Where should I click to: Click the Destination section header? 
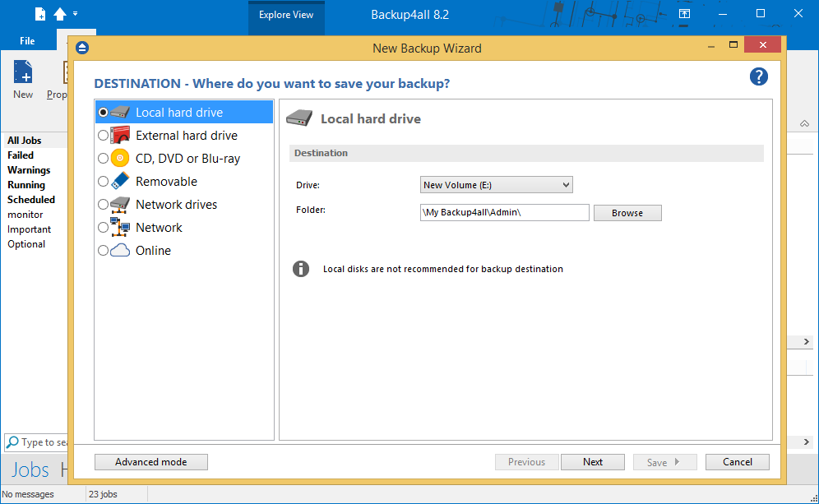(x=526, y=153)
